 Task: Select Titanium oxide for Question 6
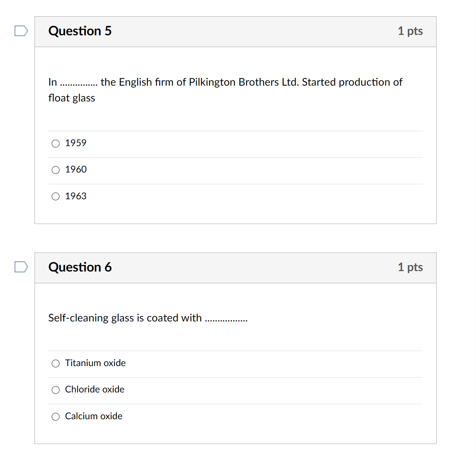point(55,364)
